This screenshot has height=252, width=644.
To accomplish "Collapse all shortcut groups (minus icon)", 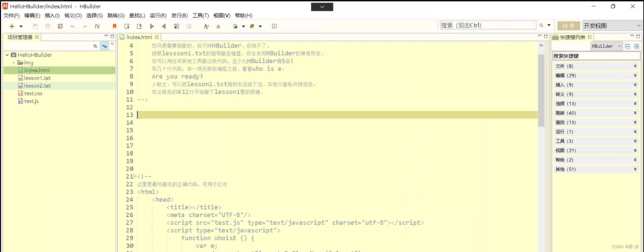I will click(x=628, y=46).
